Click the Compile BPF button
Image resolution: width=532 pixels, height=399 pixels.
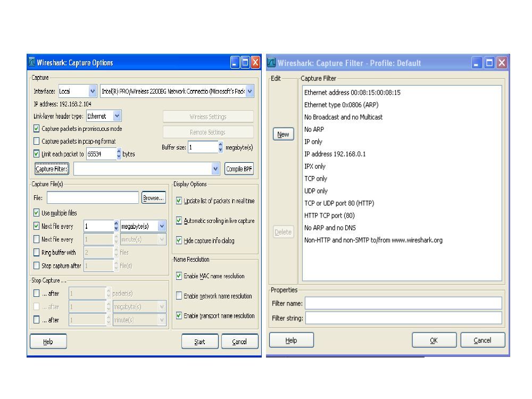point(239,169)
